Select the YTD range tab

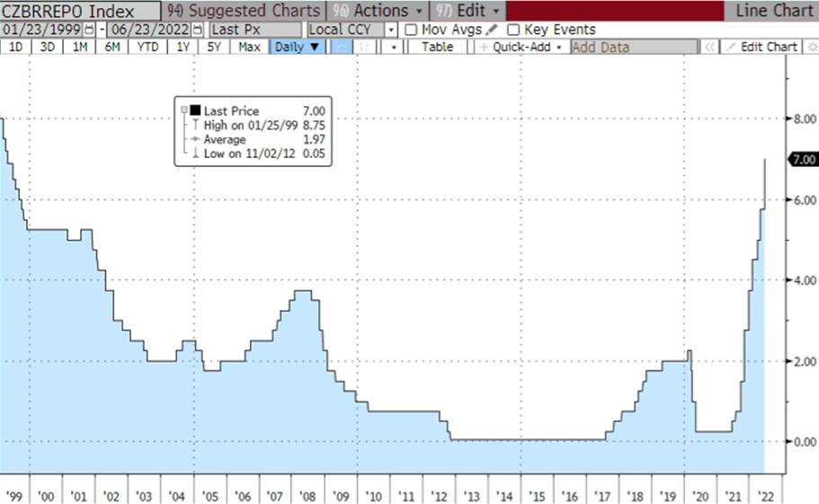(x=147, y=47)
